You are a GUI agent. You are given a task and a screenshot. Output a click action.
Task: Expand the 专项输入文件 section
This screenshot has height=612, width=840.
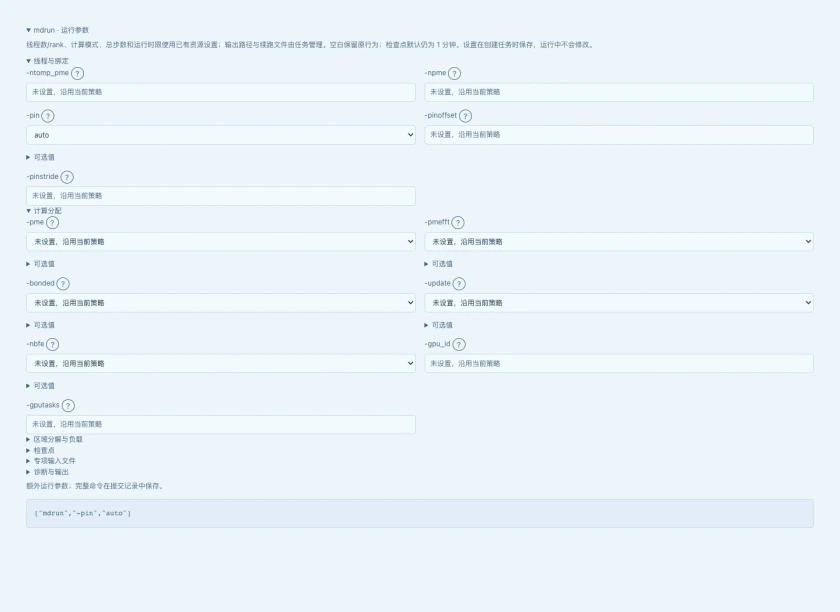pyautogui.click(x=51, y=461)
